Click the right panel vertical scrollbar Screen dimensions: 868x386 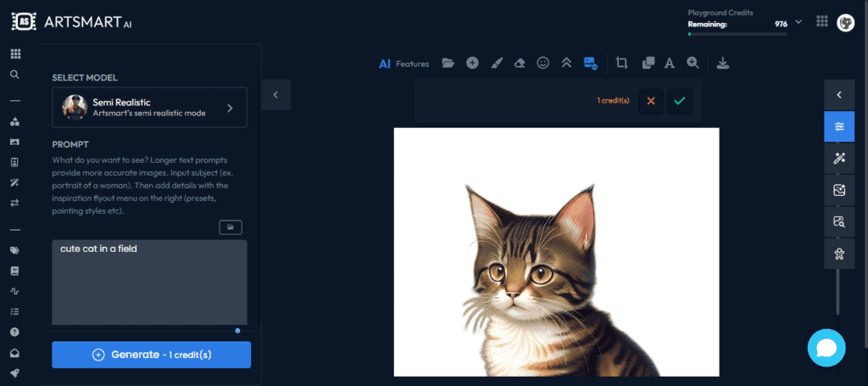(838, 293)
